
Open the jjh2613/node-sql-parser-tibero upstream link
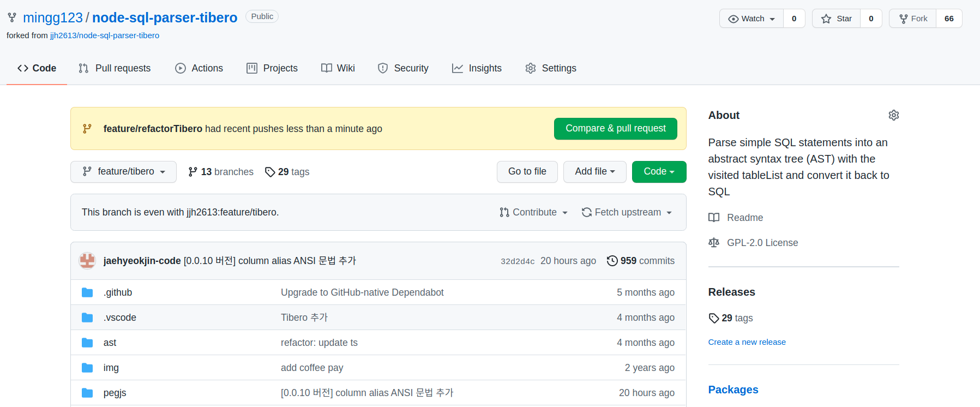(x=105, y=35)
